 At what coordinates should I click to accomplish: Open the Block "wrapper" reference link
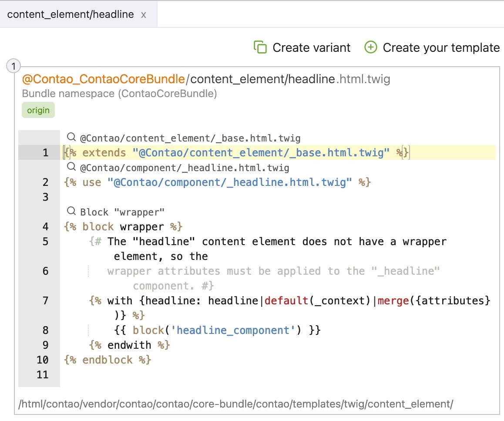pyautogui.click(x=122, y=212)
